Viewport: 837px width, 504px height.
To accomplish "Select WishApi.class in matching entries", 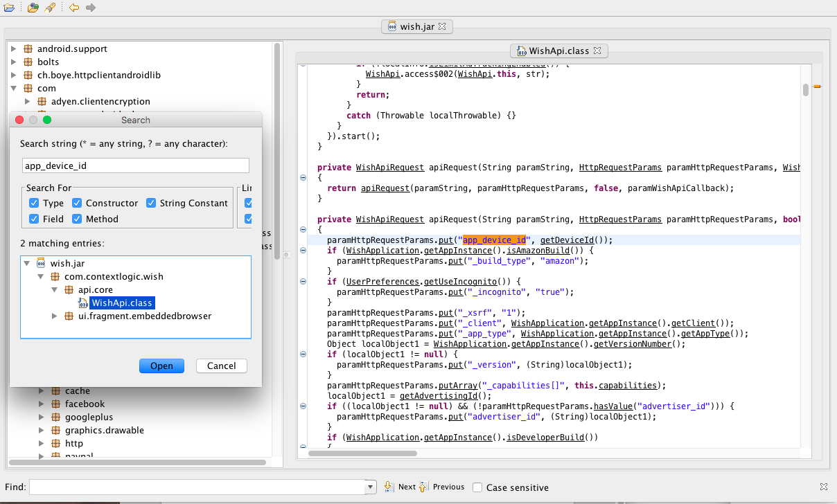I will point(122,303).
